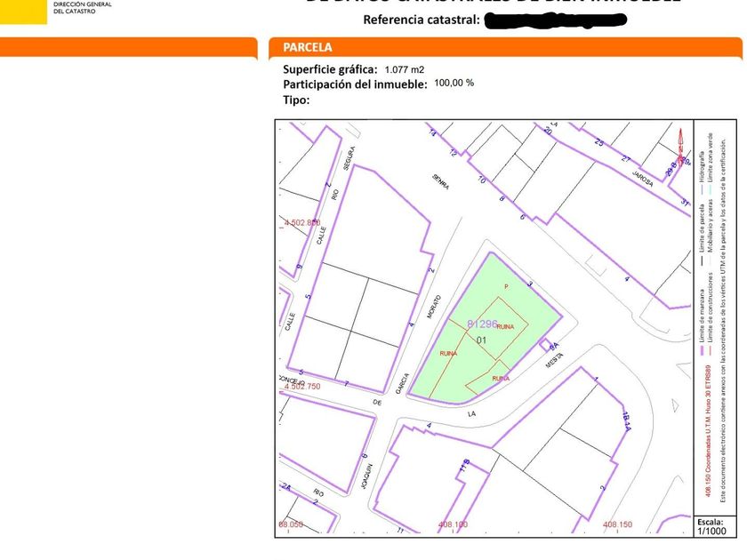Click the '4.502.750' coordinate label
Viewport: 747px width, 560px height.
click(x=302, y=386)
